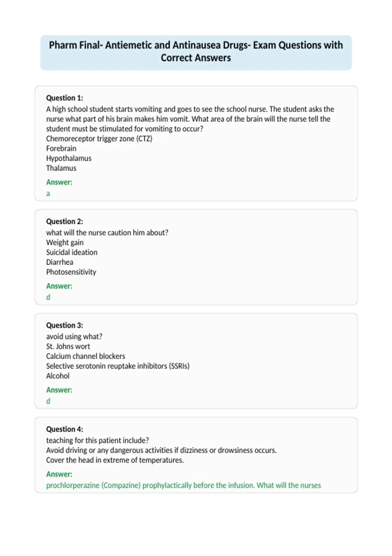Image resolution: width=392 pixels, height=556 pixels.
Task: Click the green prochlorperazine answer text
Action: coord(184,485)
